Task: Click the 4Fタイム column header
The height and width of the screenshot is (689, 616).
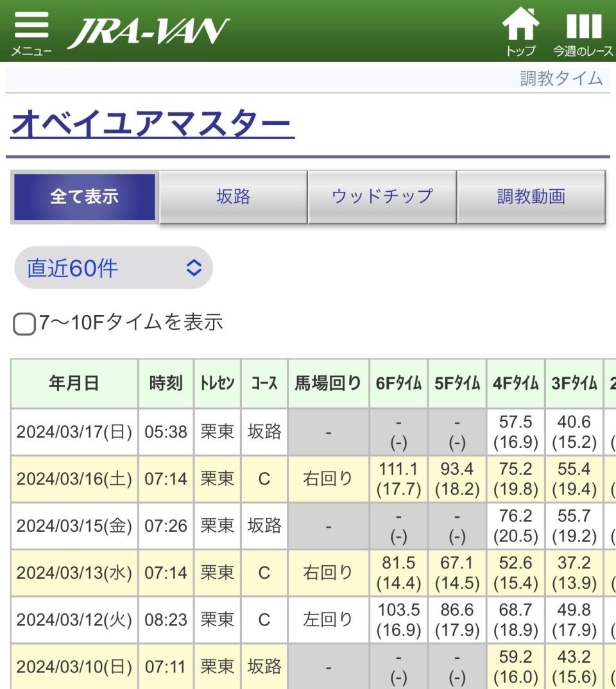Action: pyautogui.click(x=515, y=384)
